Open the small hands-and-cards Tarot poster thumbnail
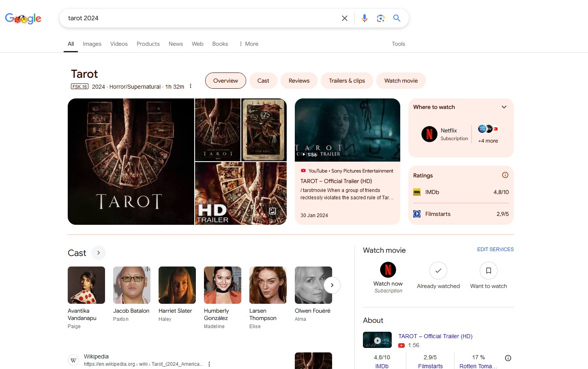Viewport: 588px width, 369px height. (218, 130)
